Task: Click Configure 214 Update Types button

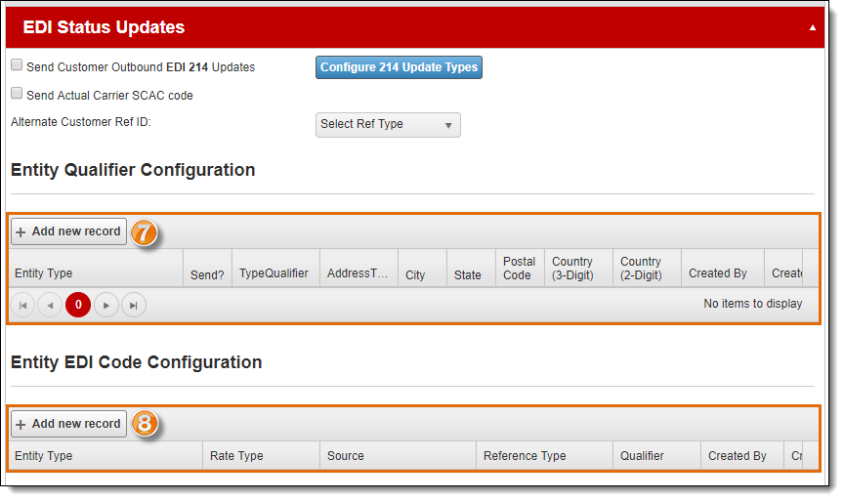Action: tap(399, 67)
